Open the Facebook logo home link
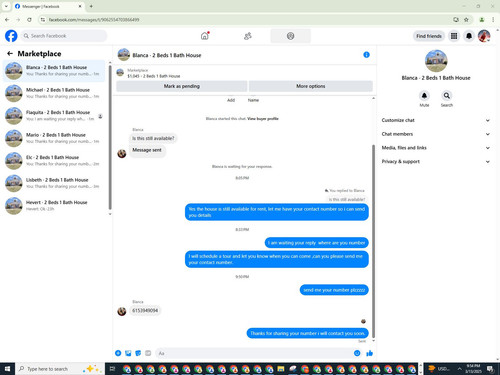500x375 pixels. [x=11, y=36]
